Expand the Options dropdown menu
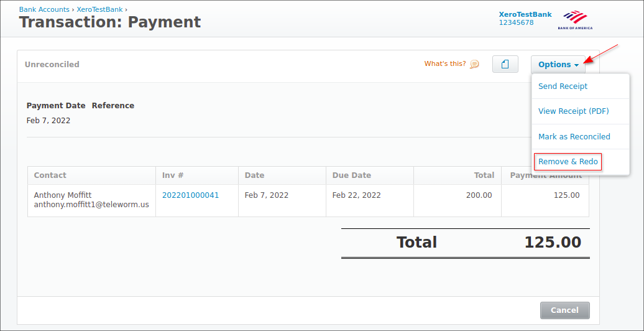 point(558,65)
